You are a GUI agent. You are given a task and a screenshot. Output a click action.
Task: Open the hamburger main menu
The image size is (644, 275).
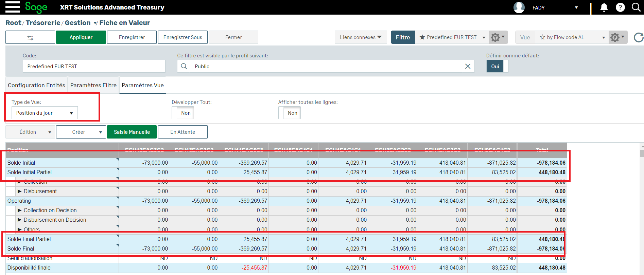point(13,7)
